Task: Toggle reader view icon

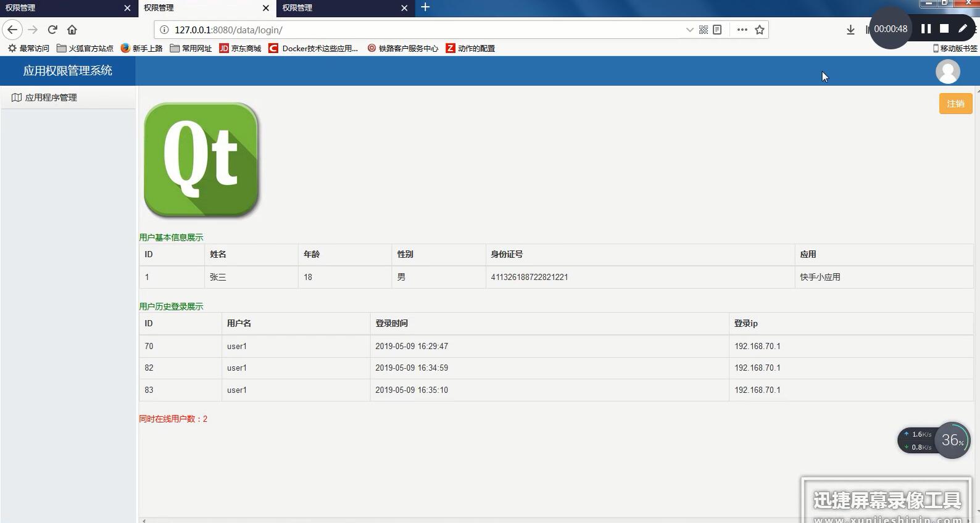Action: [x=717, y=30]
